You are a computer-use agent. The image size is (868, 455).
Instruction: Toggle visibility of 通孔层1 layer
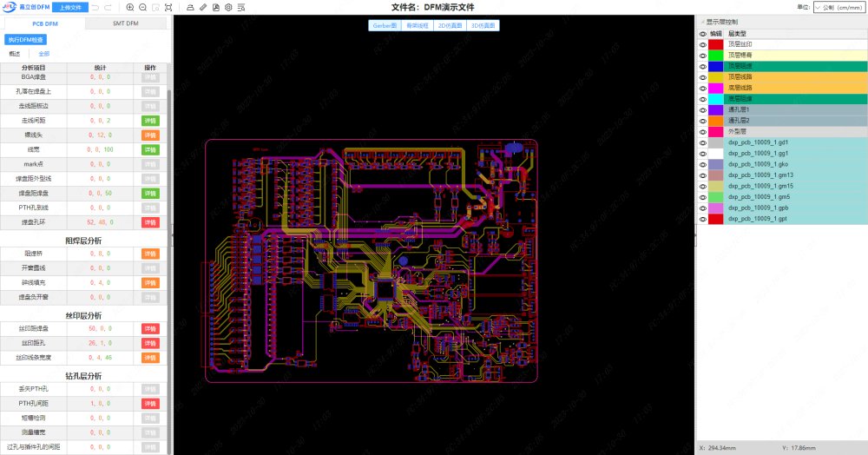coord(703,110)
